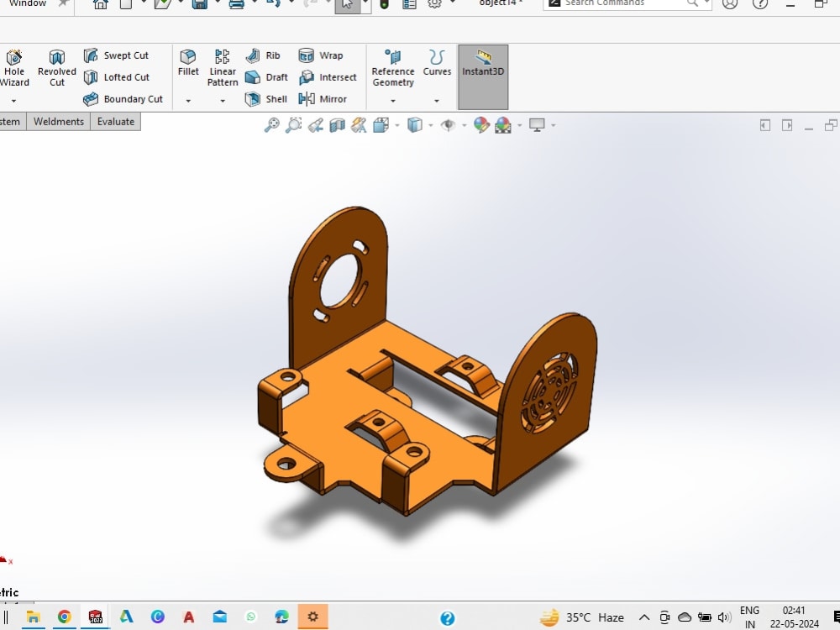Open the Evaluate tab
Viewport: 840px width, 630px height.
[115, 121]
